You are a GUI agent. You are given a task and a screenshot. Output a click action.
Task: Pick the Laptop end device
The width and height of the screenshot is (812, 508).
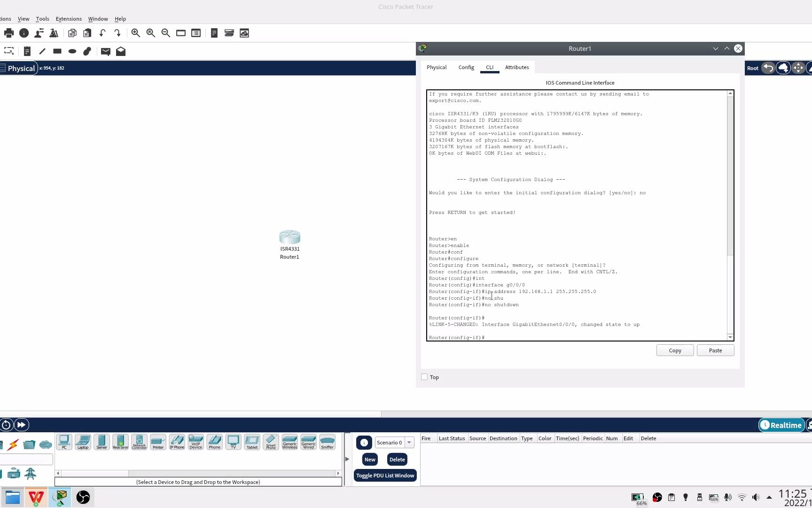click(83, 442)
